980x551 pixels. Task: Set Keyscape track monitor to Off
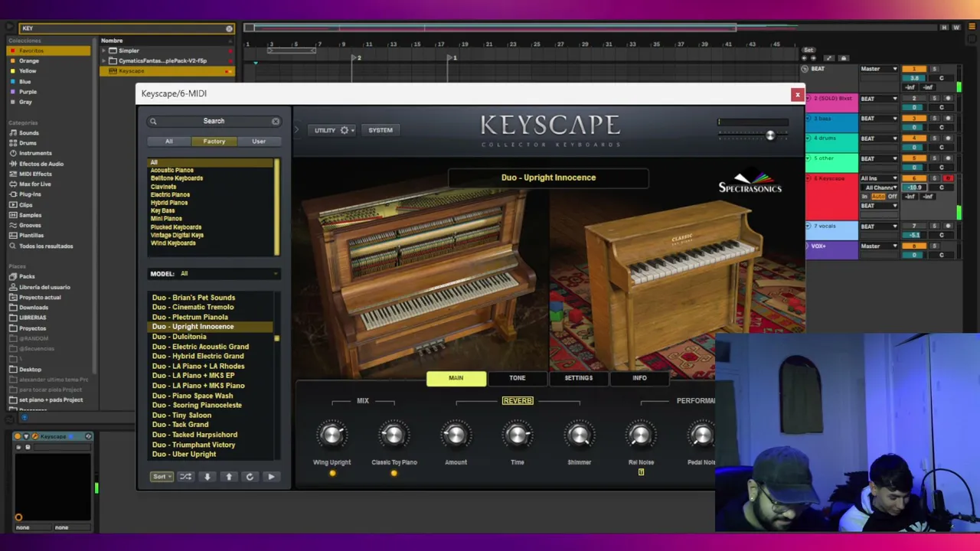[892, 197]
